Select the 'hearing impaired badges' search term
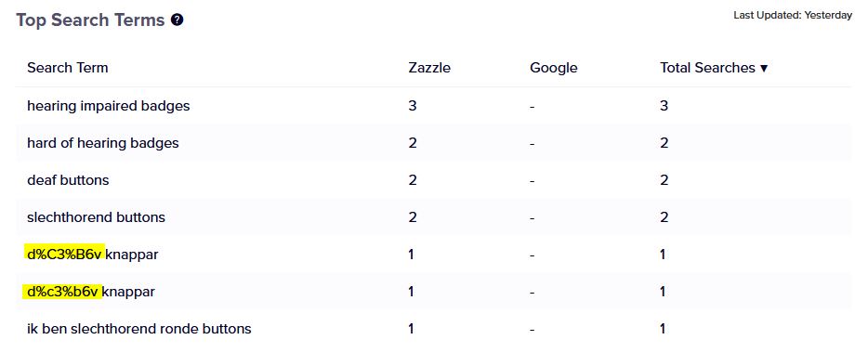The width and height of the screenshot is (868, 353). [109, 106]
